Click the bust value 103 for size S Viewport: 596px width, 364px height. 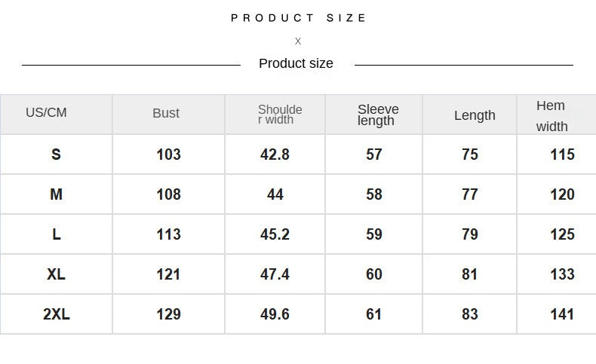(x=168, y=154)
